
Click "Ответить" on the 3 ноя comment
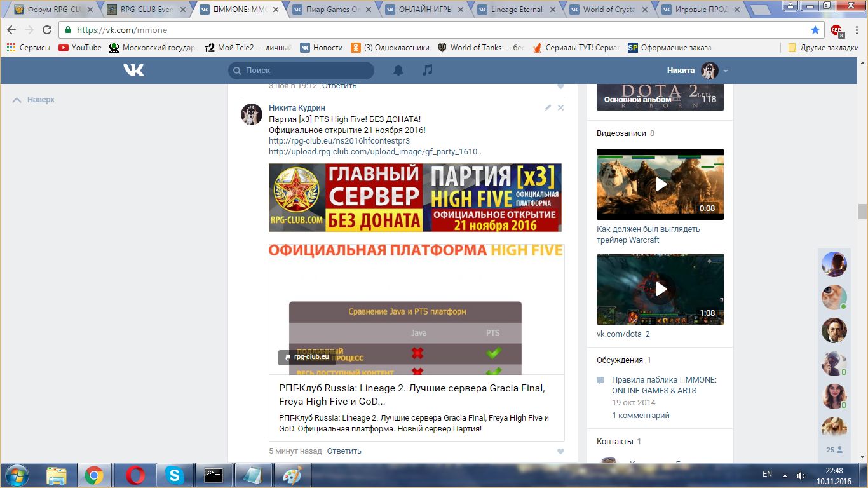339,86
